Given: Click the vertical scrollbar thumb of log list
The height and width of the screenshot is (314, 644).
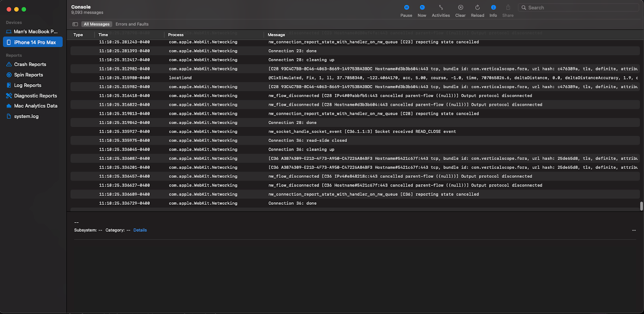Looking at the screenshot, I should (x=641, y=206).
